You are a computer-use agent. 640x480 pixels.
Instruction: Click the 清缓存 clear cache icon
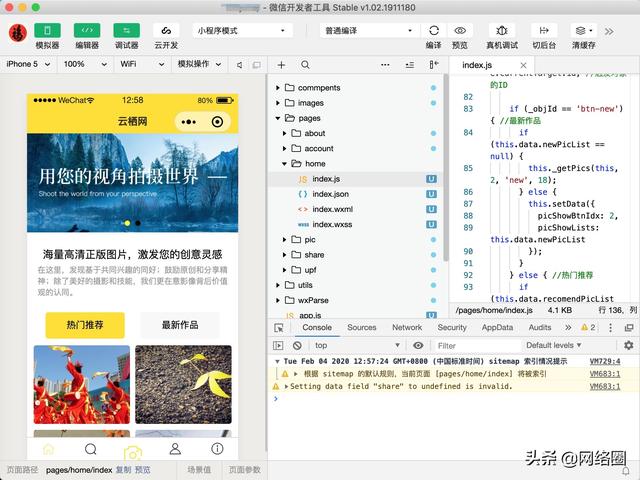point(583,31)
